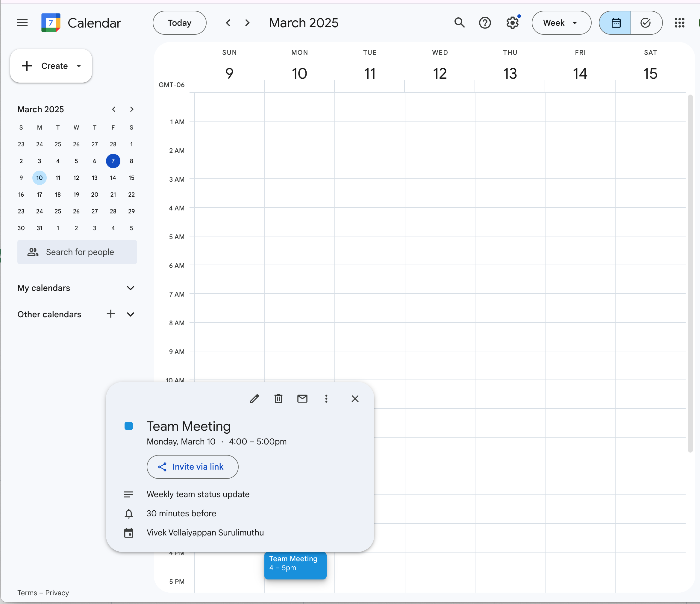This screenshot has width=700, height=604.
Task: Open event options three-dot menu
Action: pyautogui.click(x=326, y=399)
